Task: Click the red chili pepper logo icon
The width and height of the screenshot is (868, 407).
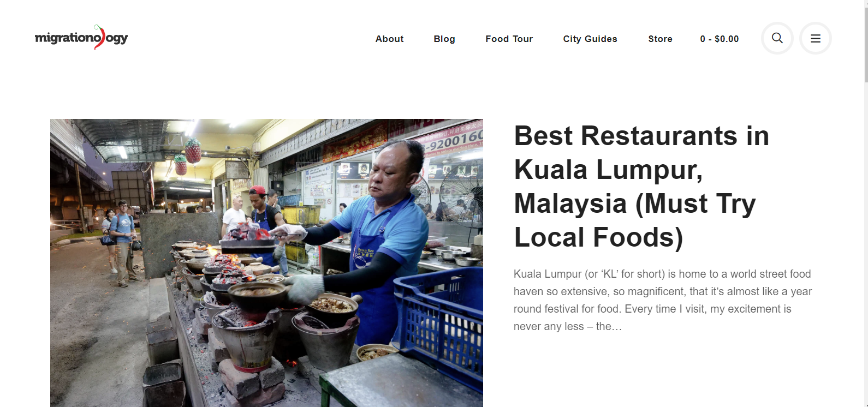Action: [x=99, y=37]
